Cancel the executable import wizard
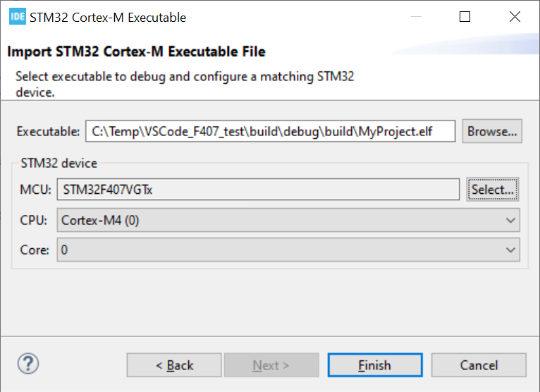The image size is (540, 392). pyautogui.click(x=479, y=365)
